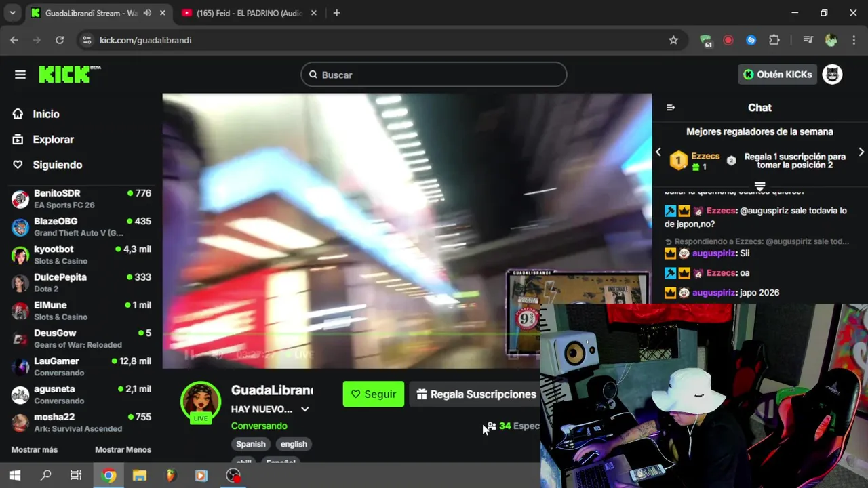This screenshot has width=868, height=488.
Task: Click the Obtén KICKs button
Action: pyautogui.click(x=777, y=75)
